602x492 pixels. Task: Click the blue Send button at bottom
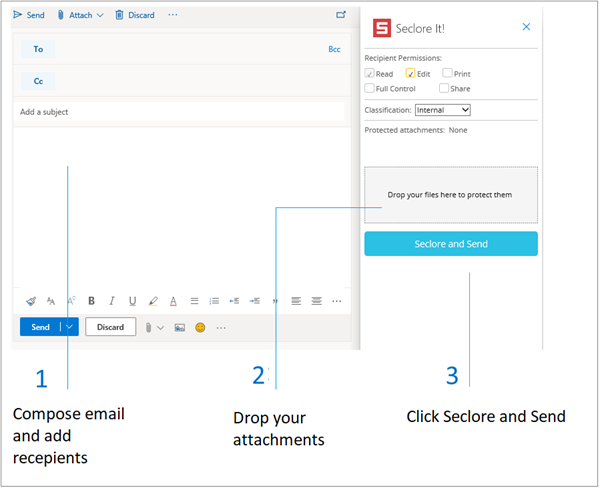click(40, 328)
